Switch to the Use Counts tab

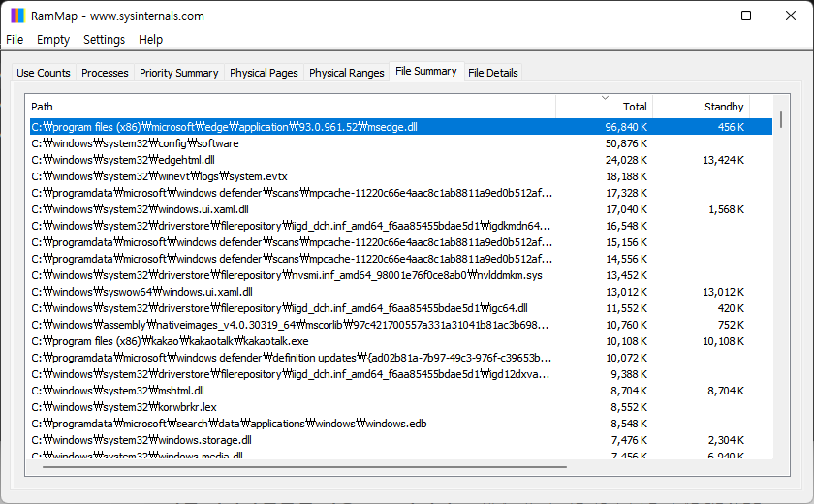pos(44,73)
